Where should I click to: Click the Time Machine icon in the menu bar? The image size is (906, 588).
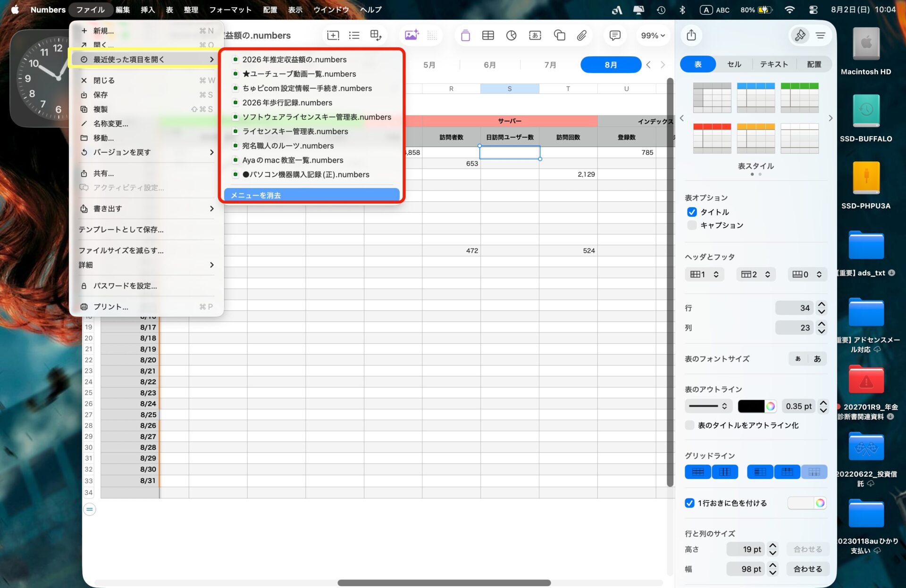(661, 9)
